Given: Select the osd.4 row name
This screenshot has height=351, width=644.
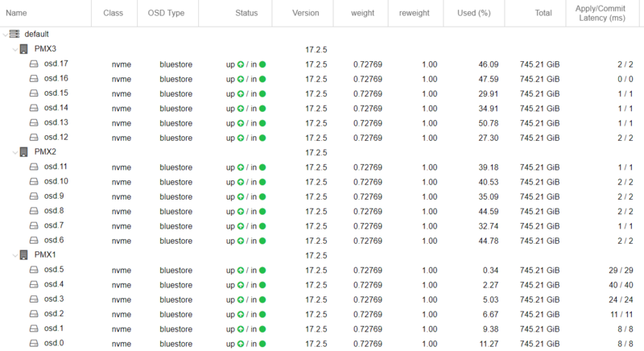Looking at the screenshot, I should [54, 284].
